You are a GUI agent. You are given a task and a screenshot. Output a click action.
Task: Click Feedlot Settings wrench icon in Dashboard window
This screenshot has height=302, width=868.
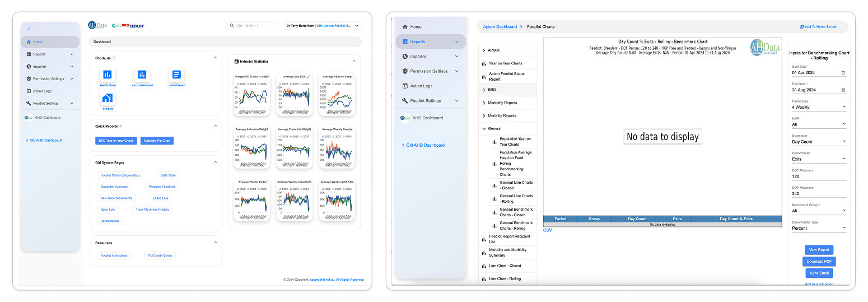28,103
